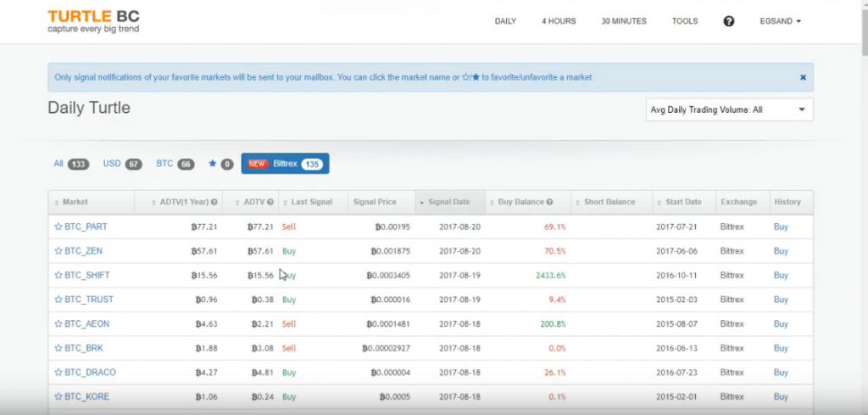The width and height of the screenshot is (868, 415).
Task: Select the 69.1% buy balance value
Action: pos(555,227)
